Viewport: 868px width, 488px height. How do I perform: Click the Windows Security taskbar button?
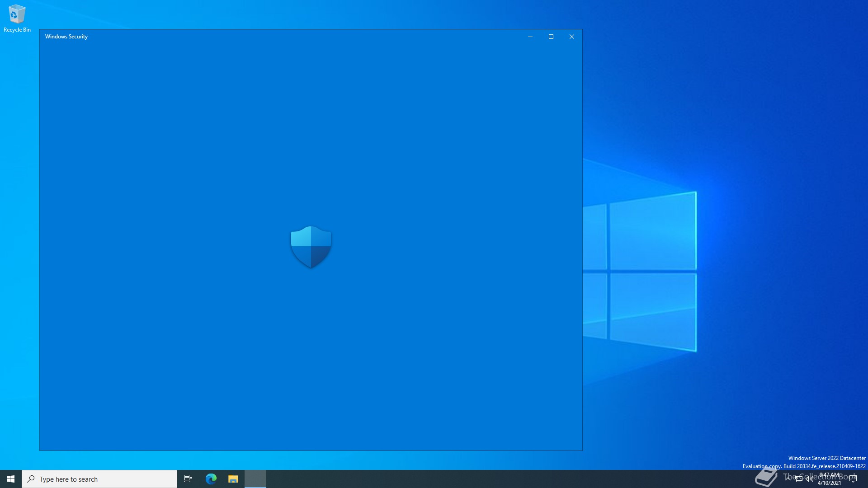[255, 479]
